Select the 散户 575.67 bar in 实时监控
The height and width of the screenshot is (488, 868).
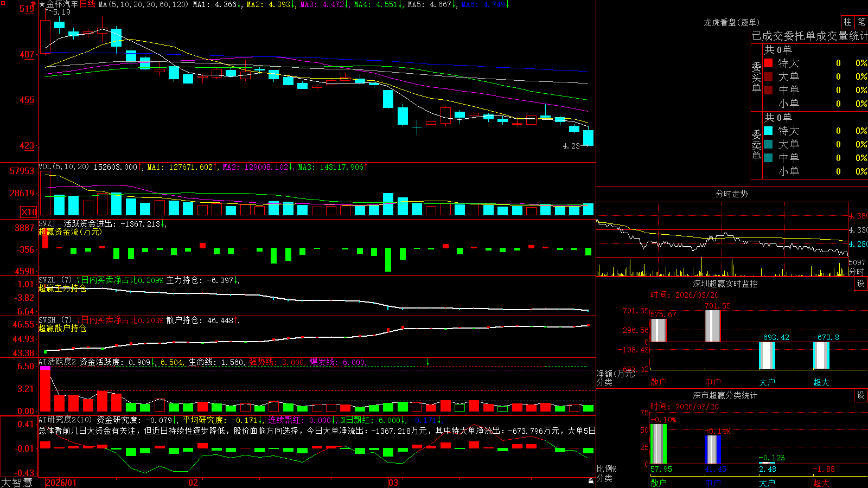tap(658, 330)
